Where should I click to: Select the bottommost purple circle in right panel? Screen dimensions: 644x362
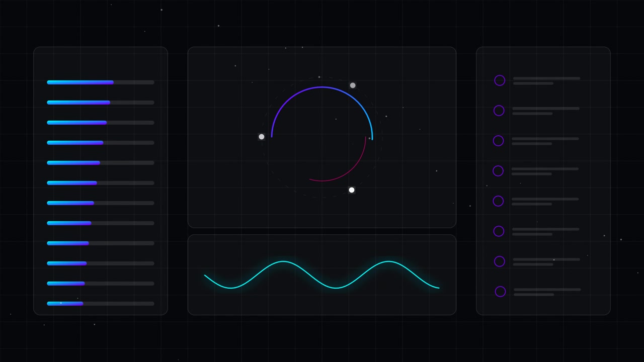(500, 292)
